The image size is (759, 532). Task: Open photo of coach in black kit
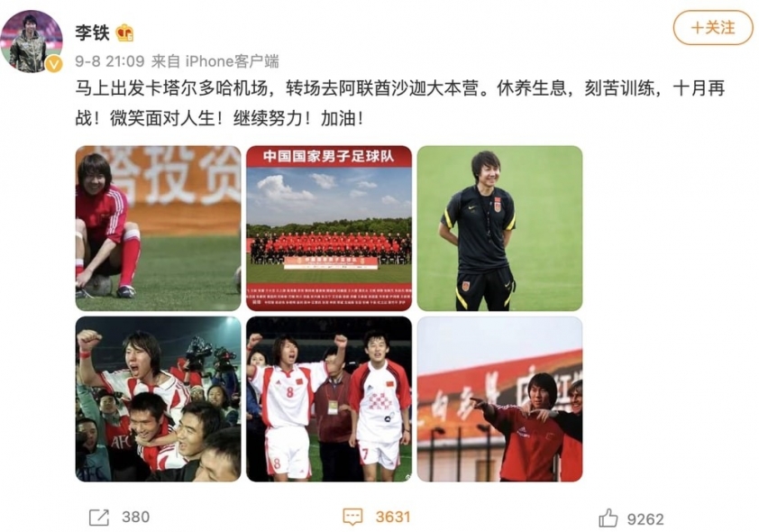point(500,228)
